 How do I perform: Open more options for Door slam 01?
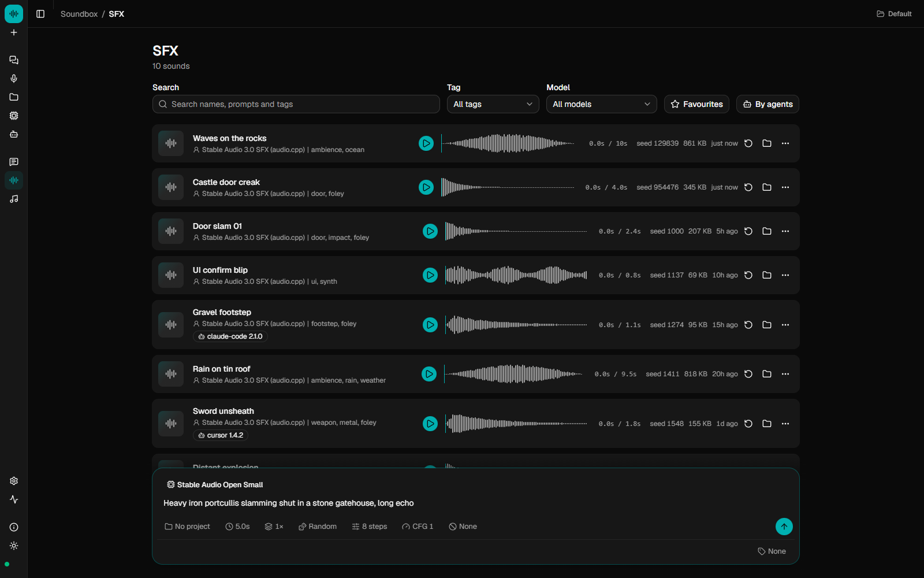tap(785, 231)
